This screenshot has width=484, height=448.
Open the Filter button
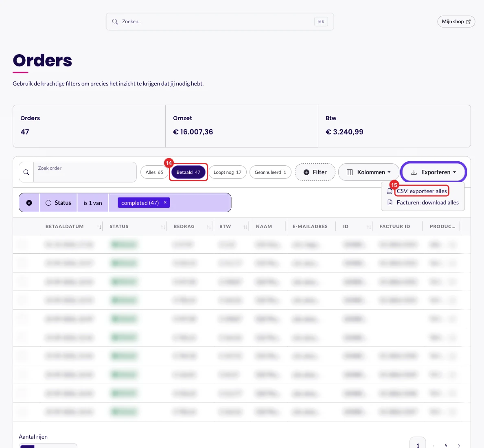pyautogui.click(x=315, y=172)
